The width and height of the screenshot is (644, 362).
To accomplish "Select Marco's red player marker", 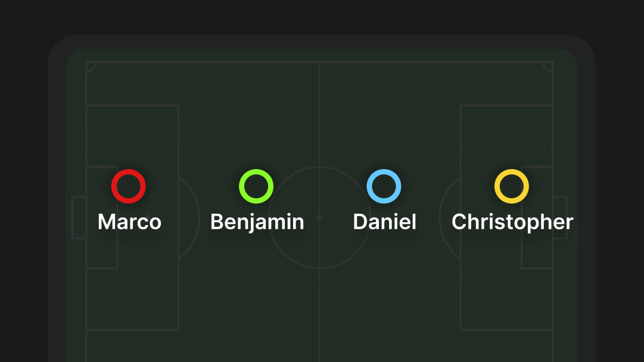I will click(129, 186).
